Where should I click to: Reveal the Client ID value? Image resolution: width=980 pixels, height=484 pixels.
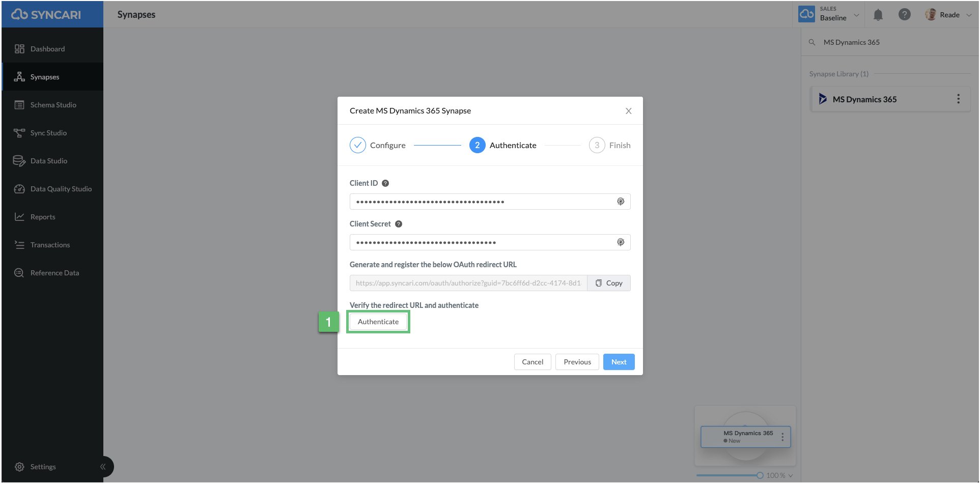pyautogui.click(x=621, y=202)
